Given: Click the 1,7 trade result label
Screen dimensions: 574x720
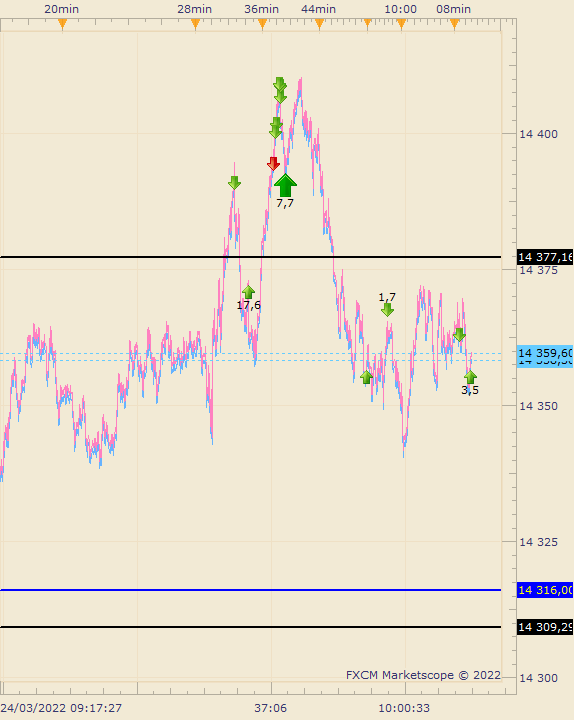Looking at the screenshot, I should point(387,297).
